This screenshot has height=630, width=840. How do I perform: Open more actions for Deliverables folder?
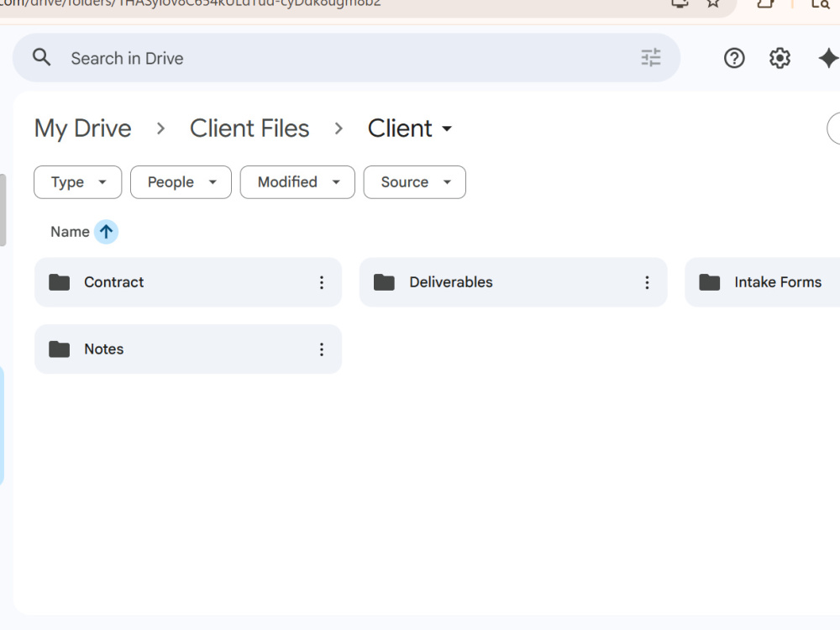click(x=647, y=282)
